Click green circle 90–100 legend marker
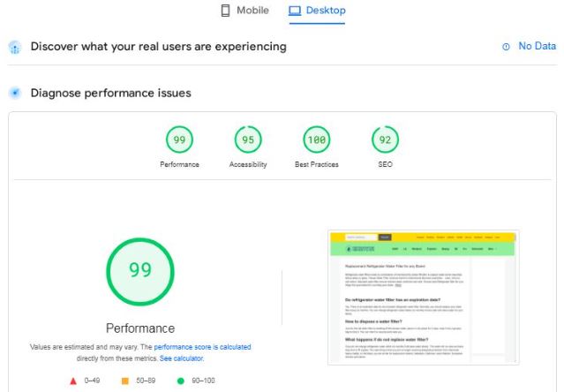Viewport: 564px width, 392px height. point(181,381)
